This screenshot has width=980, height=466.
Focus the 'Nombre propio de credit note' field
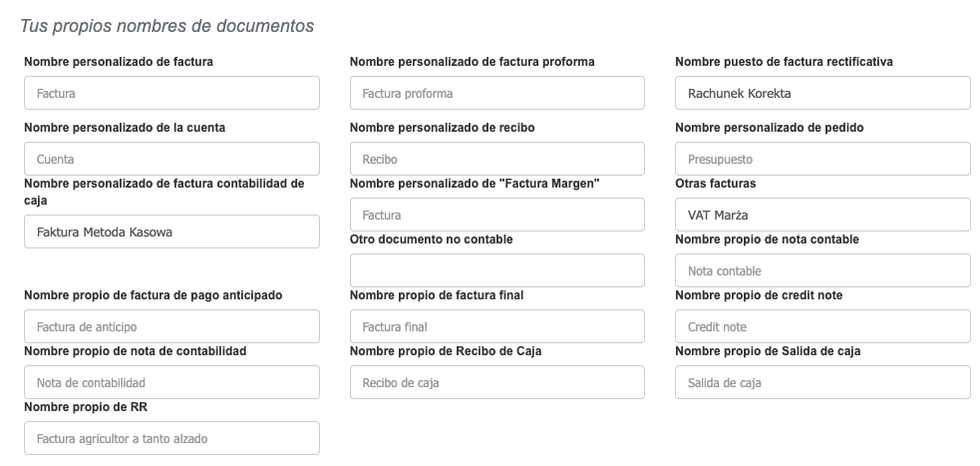click(822, 326)
